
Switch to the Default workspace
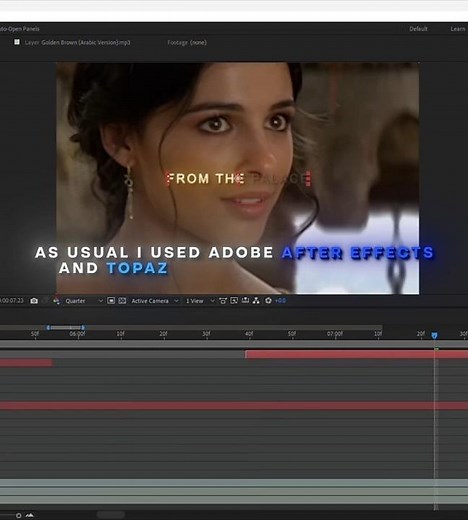(418, 29)
